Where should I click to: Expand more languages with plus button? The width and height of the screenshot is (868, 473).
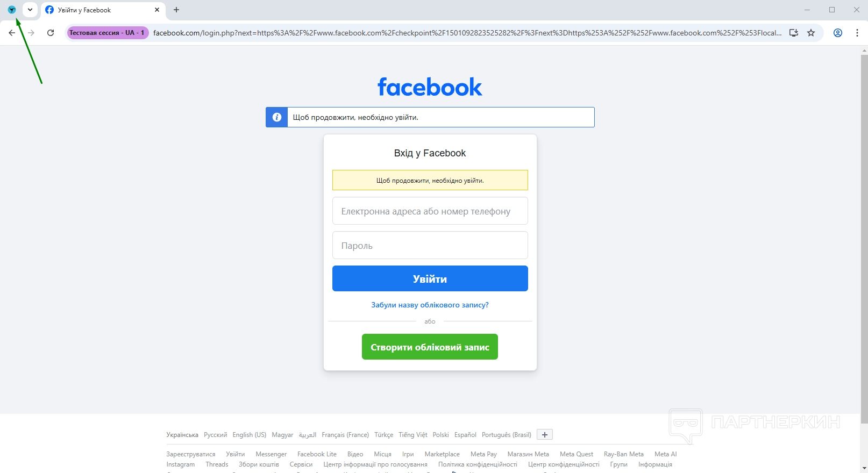545,434
